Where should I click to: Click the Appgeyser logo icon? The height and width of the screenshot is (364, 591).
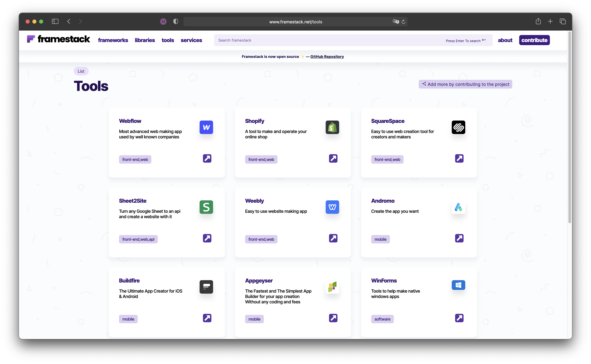pos(332,287)
